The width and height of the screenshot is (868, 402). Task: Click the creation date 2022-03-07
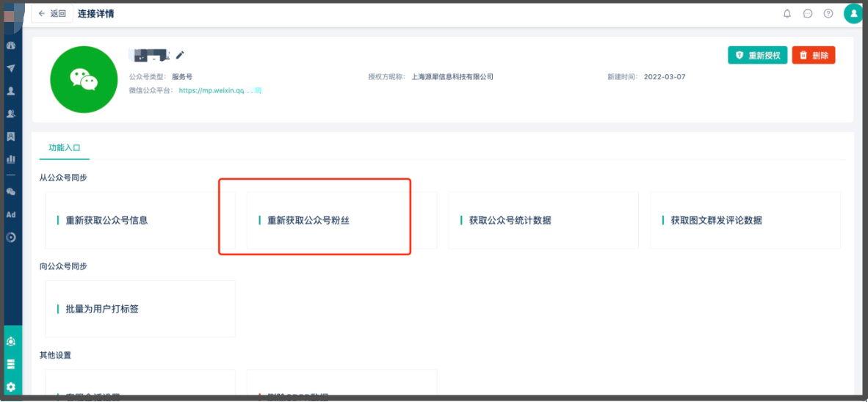665,77
